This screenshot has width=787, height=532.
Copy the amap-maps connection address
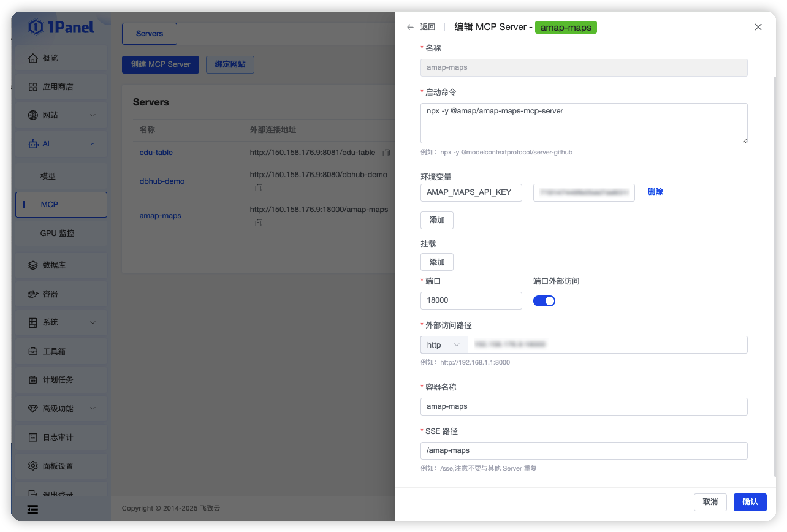click(259, 223)
